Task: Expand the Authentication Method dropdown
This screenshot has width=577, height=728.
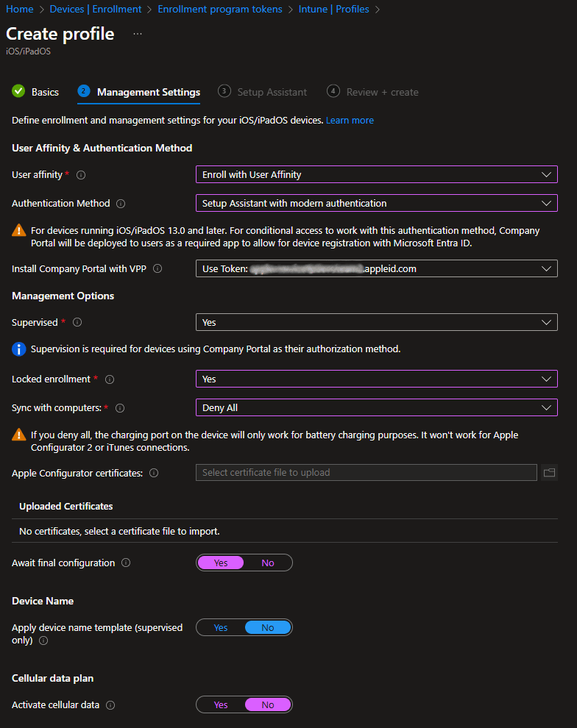Action: [376, 203]
